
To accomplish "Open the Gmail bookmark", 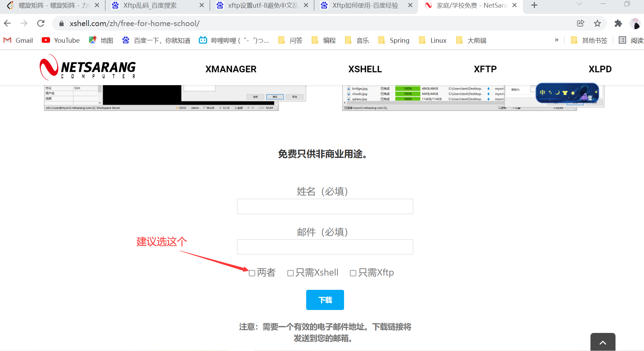I will click(x=18, y=40).
